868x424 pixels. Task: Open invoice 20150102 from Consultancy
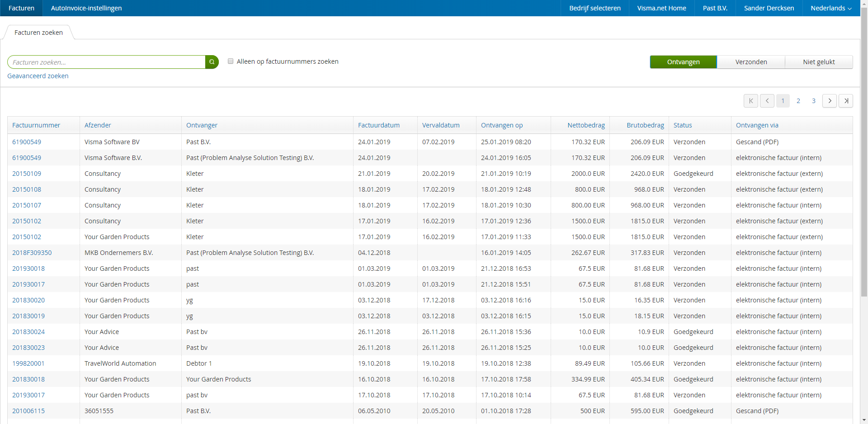(27, 221)
